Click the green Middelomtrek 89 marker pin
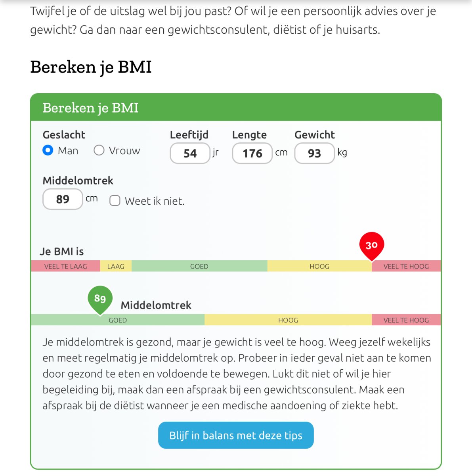The width and height of the screenshot is (472, 476). (x=100, y=298)
